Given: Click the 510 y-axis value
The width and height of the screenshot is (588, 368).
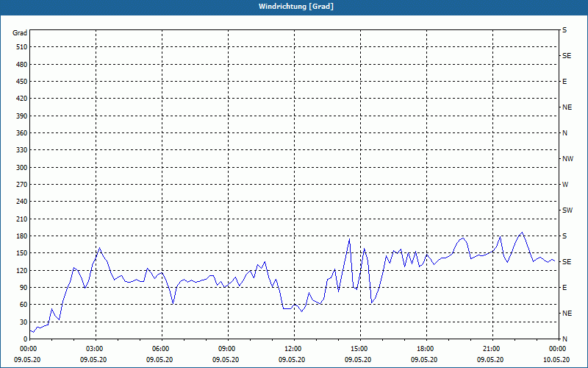Looking at the screenshot, I should pyautogui.click(x=22, y=47).
